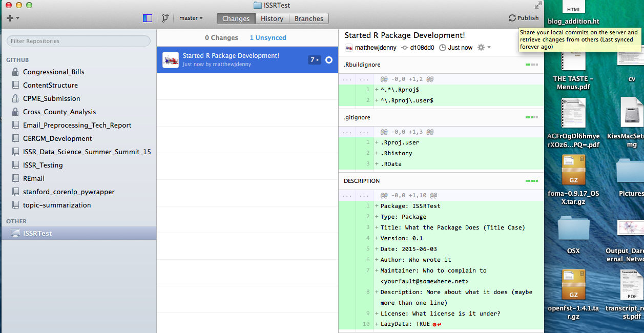Click the Publish button
Image resolution: width=644 pixels, height=333 pixels.
pyautogui.click(x=524, y=18)
